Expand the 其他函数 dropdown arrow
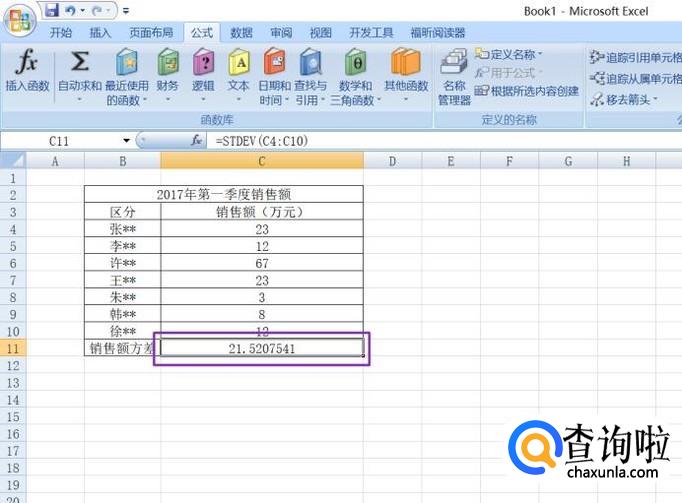682x503 pixels. pos(406,100)
